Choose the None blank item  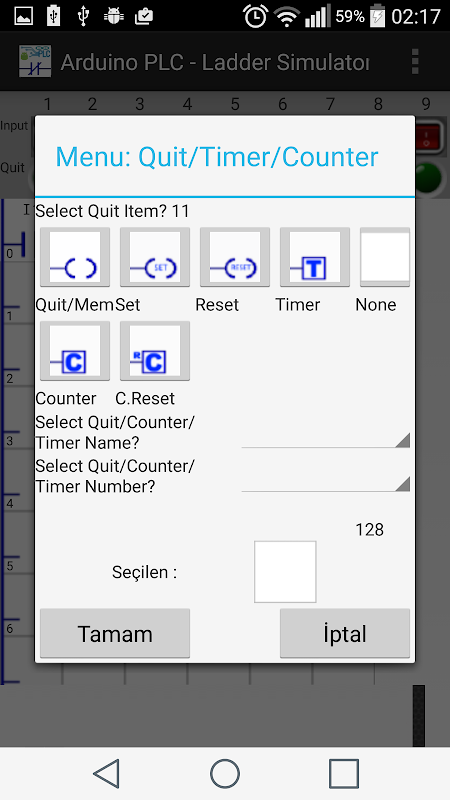tap(385, 257)
